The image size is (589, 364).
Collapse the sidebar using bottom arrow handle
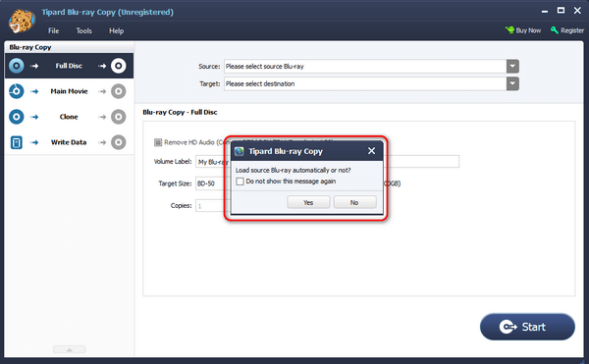[70, 349]
